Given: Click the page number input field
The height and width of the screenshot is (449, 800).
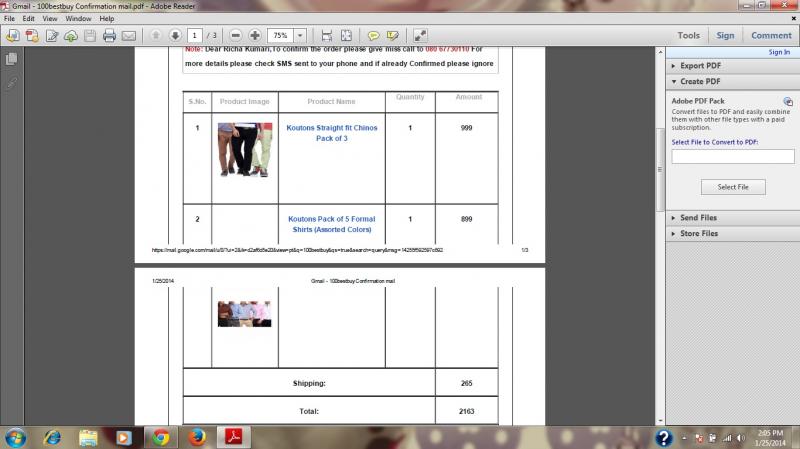Looking at the screenshot, I should pos(194,35).
